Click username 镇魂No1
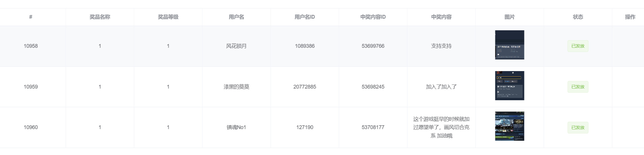 [236, 127]
